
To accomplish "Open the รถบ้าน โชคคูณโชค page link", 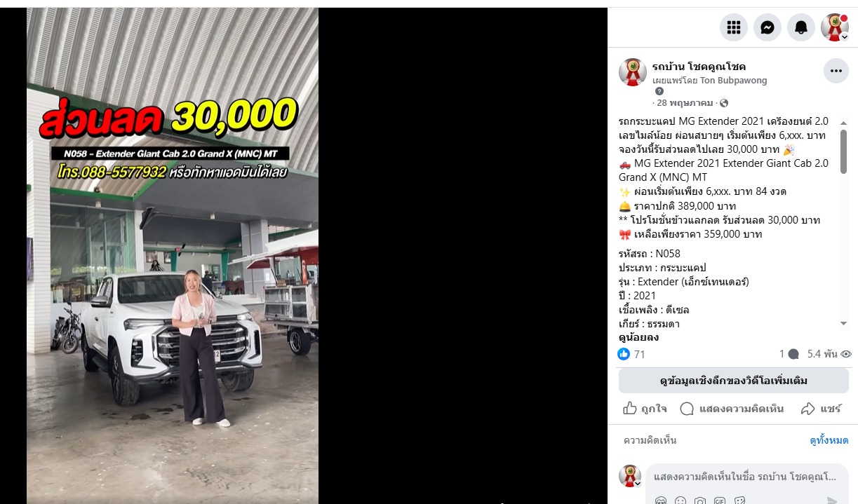I will (x=699, y=67).
